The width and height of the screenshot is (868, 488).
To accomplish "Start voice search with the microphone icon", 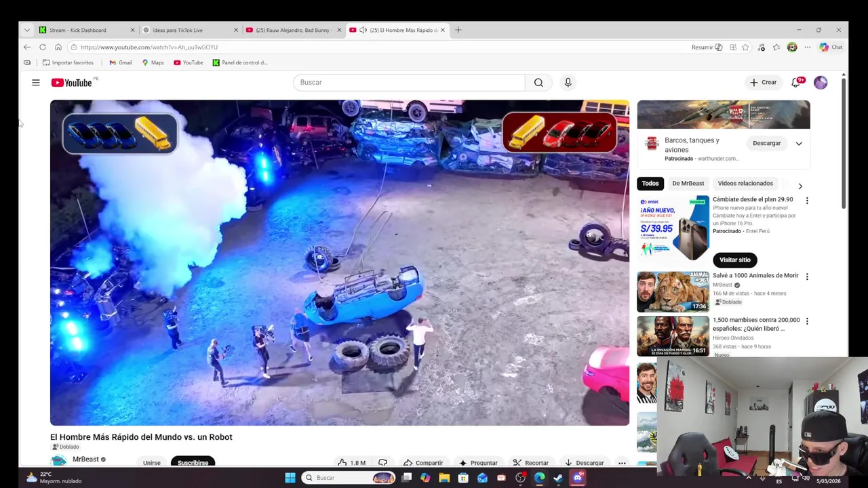I will (x=568, y=82).
